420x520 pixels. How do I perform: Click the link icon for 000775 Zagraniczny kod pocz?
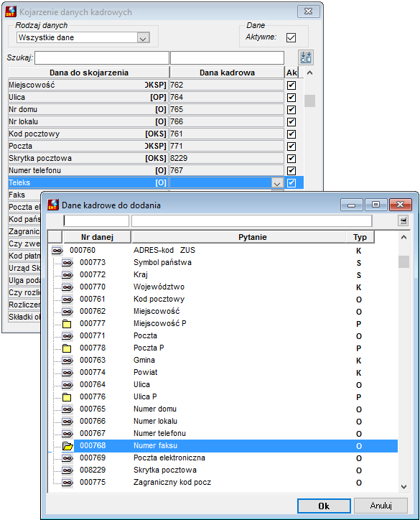click(x=67, y=482)
